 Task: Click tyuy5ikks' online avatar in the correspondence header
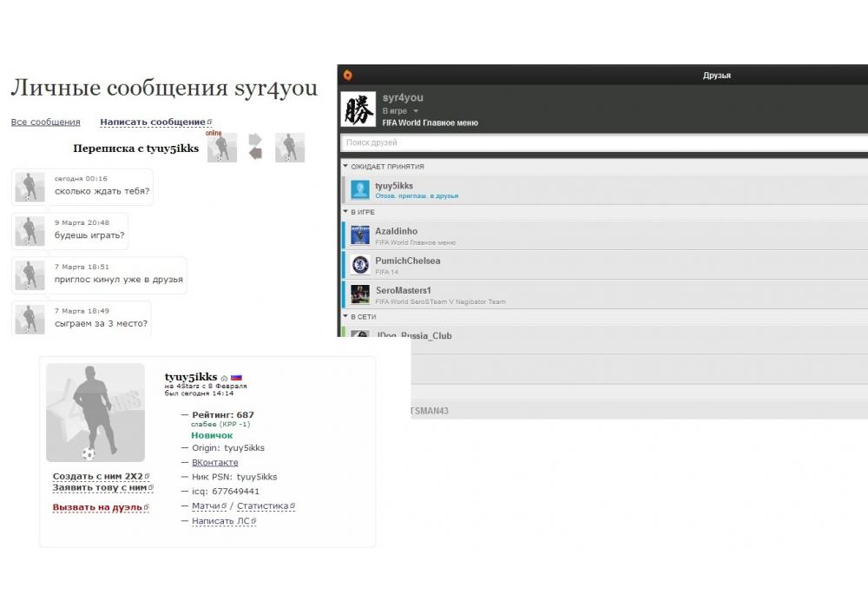click(222, 148)
